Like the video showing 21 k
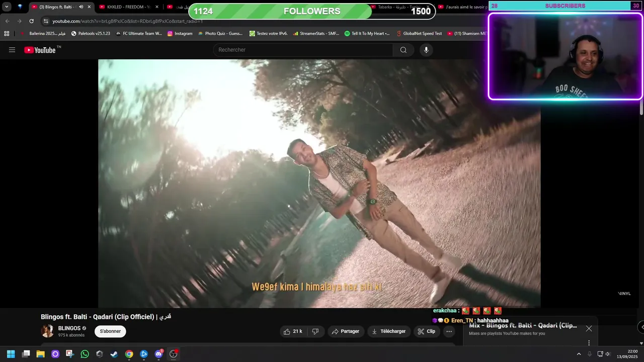This screenshot has height=362, width=644. click(292, 331)
